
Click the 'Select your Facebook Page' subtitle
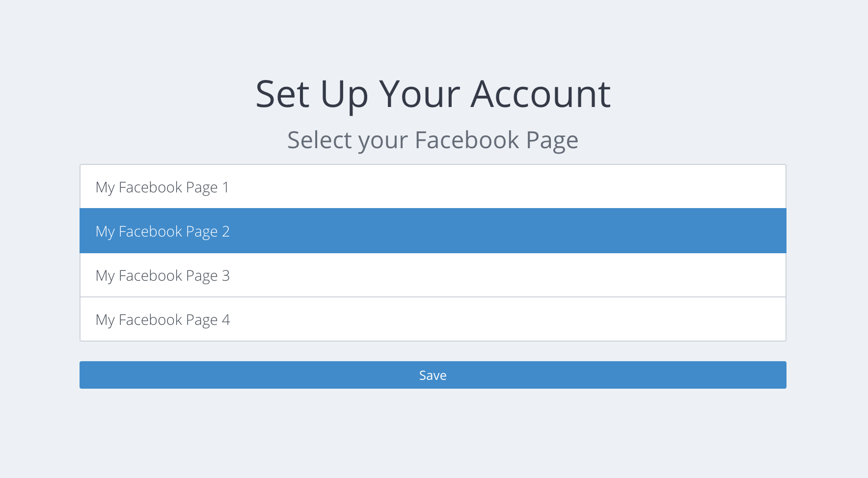tap(433, 141)
